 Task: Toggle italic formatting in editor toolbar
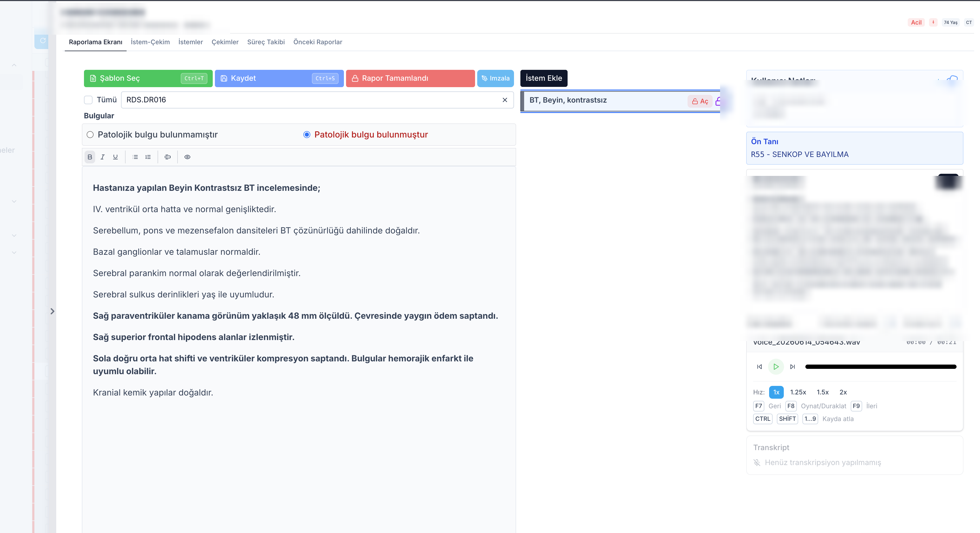coord(102,157)
